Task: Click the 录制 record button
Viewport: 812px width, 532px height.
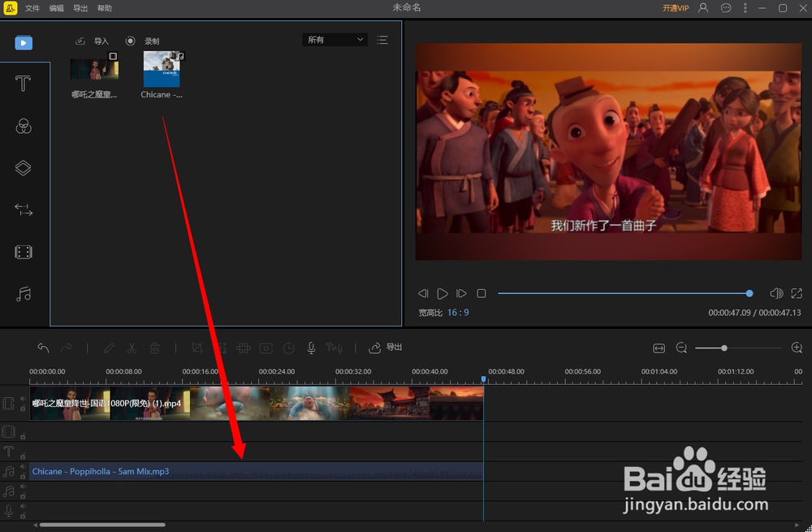Action: (x=142, y=41)
